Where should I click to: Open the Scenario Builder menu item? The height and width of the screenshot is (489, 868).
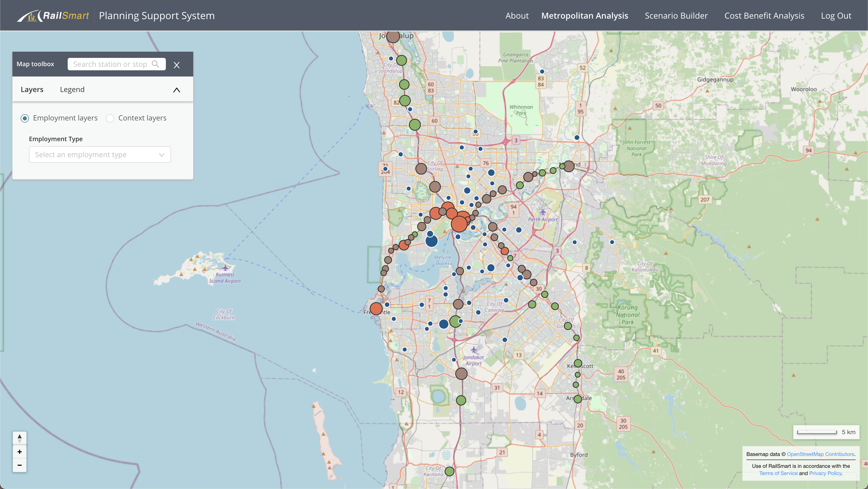[x=676, y=16]
